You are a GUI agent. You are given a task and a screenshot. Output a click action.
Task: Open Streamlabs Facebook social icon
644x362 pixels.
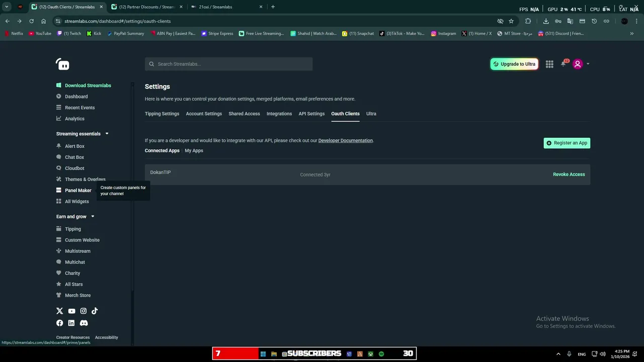[x=59, y=323]
